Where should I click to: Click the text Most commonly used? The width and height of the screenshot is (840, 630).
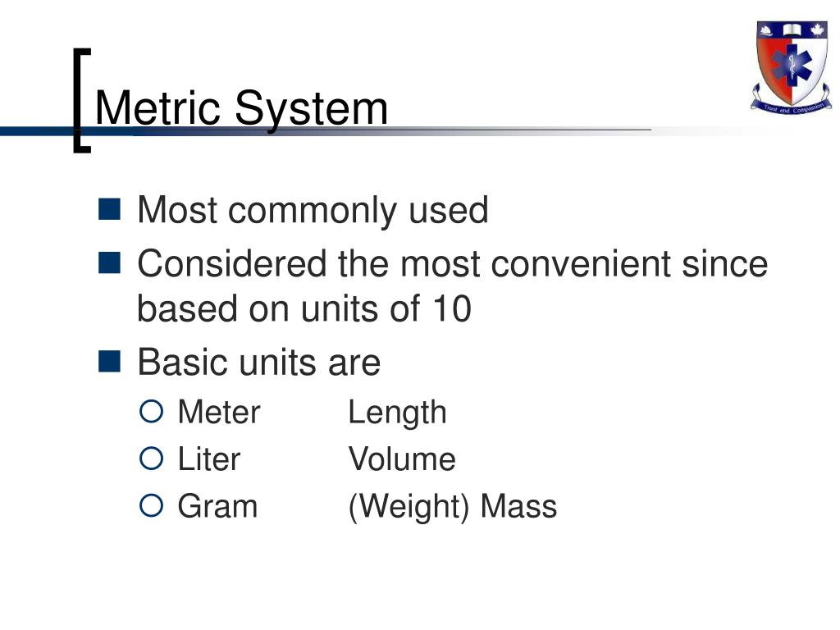pos(313,210)
